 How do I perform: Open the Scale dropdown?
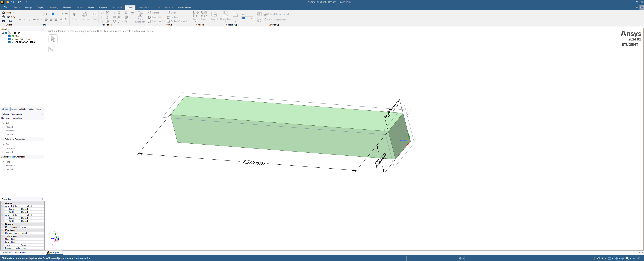click(x=252, y=18)
